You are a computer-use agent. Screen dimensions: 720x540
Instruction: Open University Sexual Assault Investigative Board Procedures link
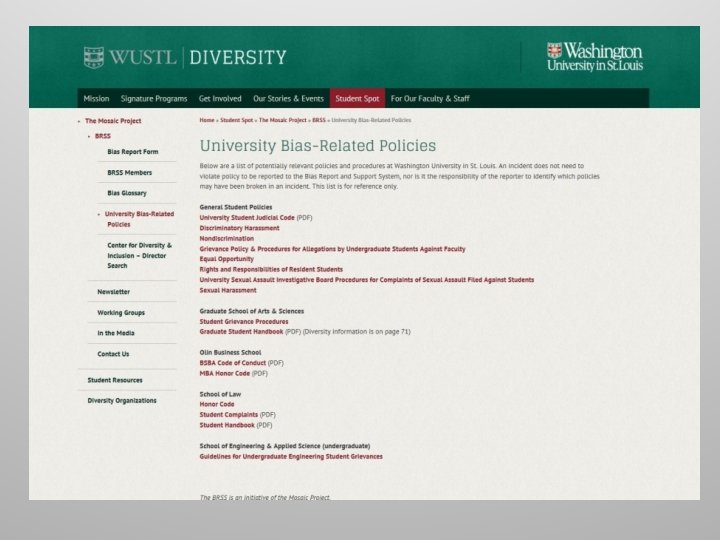click(366, 280)
